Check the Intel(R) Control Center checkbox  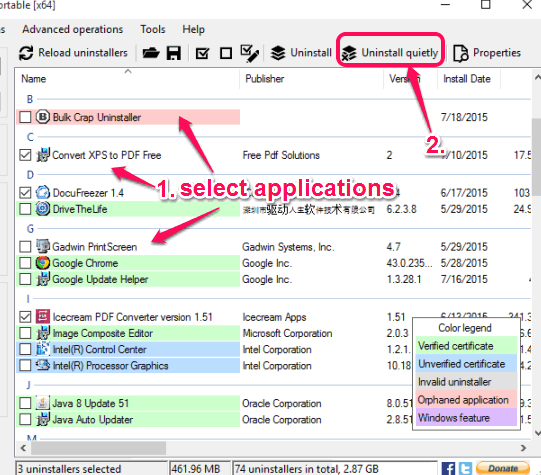pyautogui.click(x=25, y=349)
